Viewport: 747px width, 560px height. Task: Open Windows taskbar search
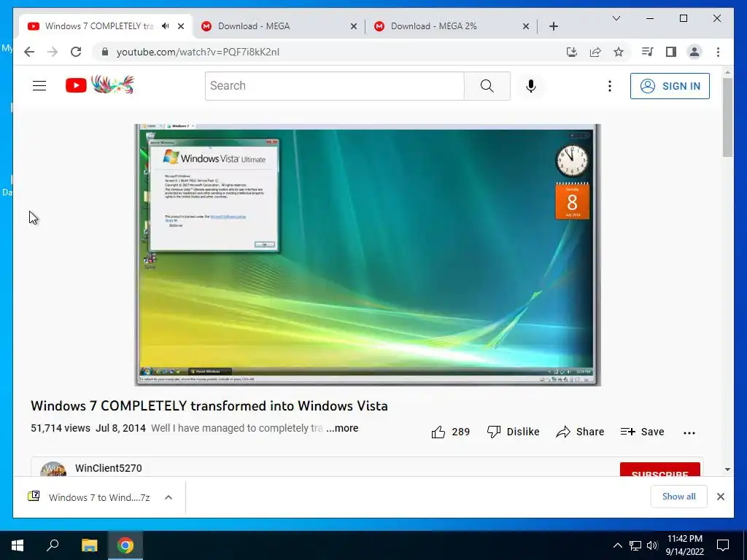tap(53, 545)
